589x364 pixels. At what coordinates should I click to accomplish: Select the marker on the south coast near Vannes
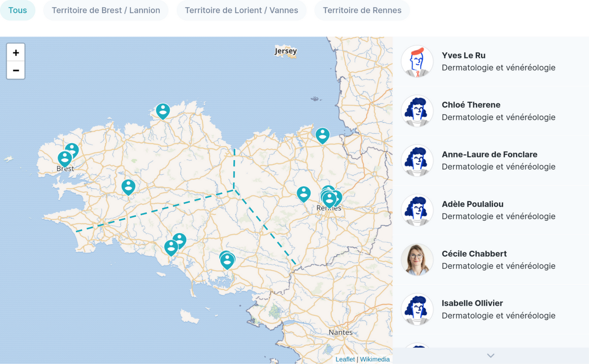(x=227, y=261)
